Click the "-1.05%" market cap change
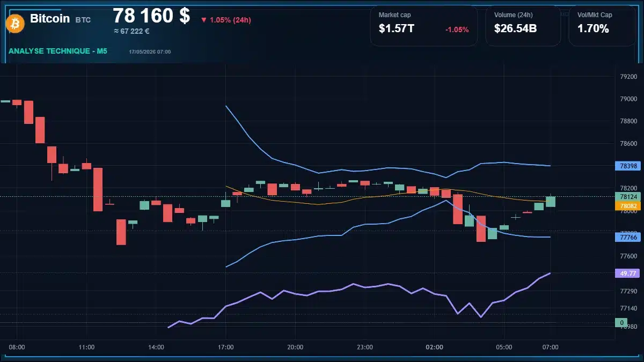 coord(457,29)
